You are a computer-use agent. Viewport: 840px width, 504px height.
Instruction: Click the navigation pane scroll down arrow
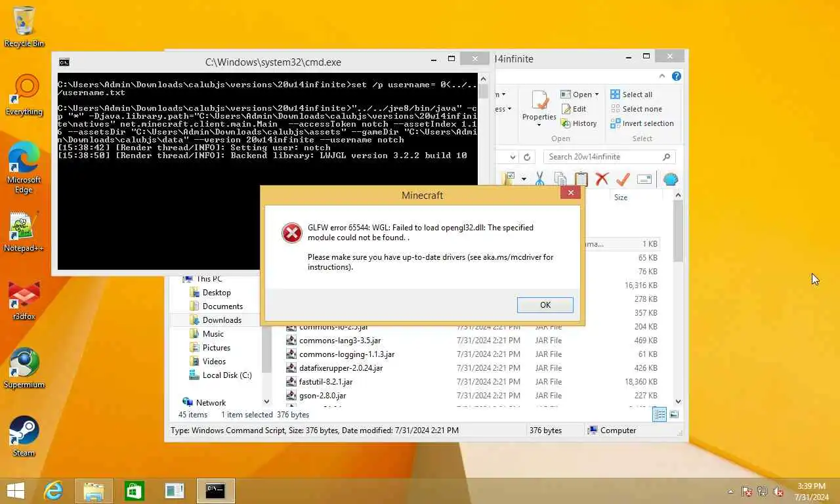pos(266,402)
